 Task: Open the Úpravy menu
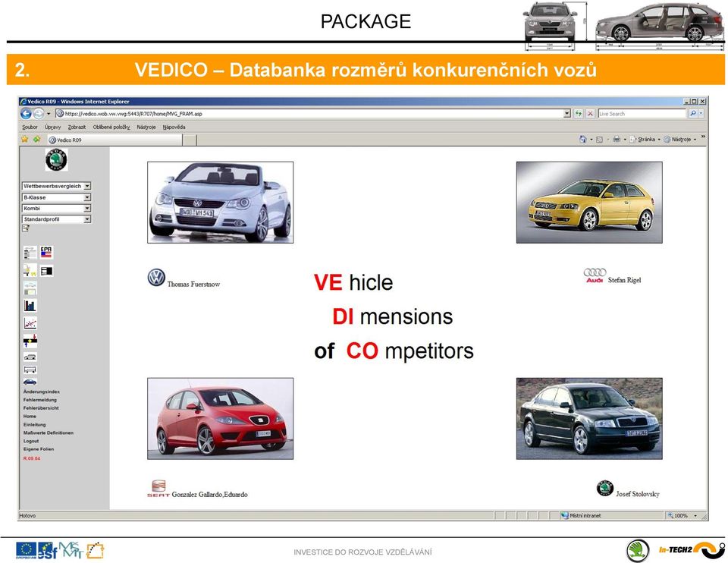[x=53, y=127]
